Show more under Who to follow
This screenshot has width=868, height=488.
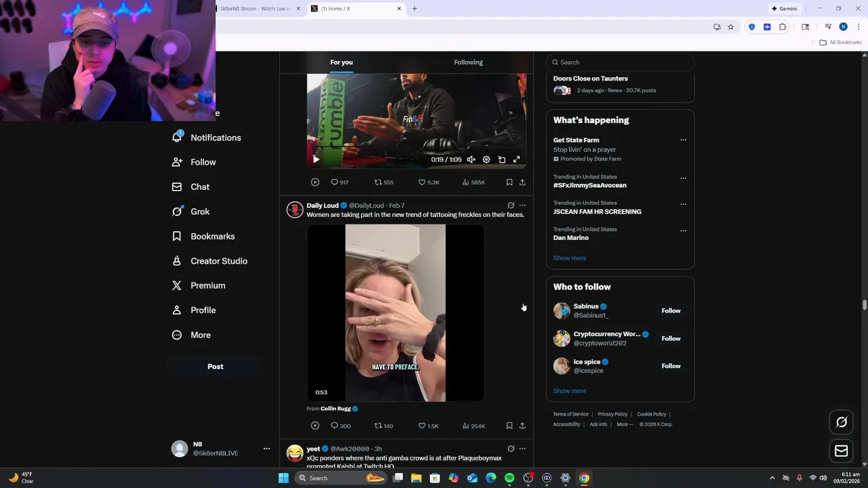click(570, 391)
